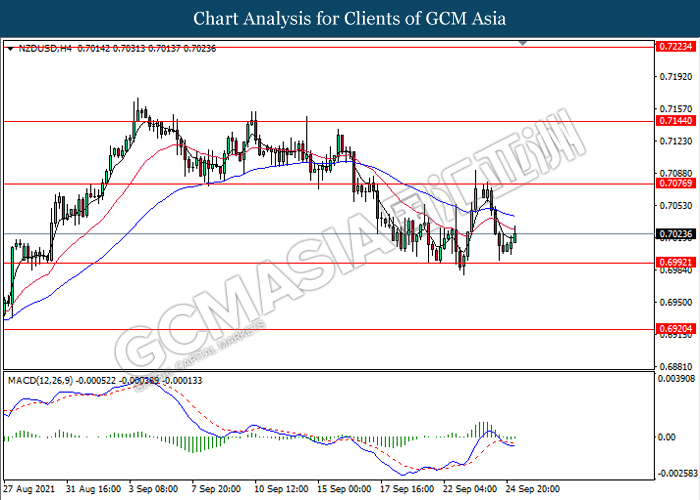The image size is (700, 500).
Task: Click the 0.70880 price scale value
Action: (x=676, y=173)
